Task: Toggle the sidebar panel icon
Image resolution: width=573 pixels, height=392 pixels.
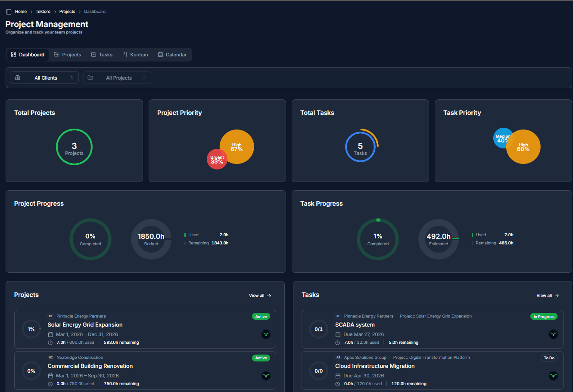Action: tap(9, 12)
